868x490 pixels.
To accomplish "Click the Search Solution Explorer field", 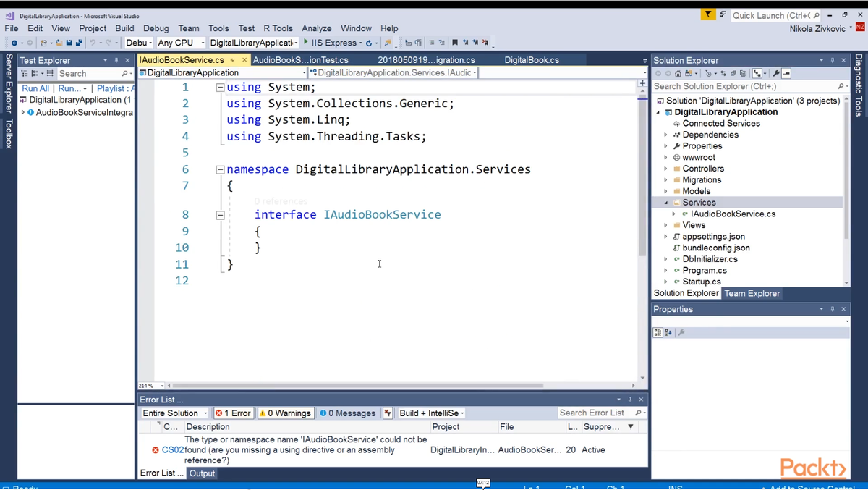I will pos(750,86).
